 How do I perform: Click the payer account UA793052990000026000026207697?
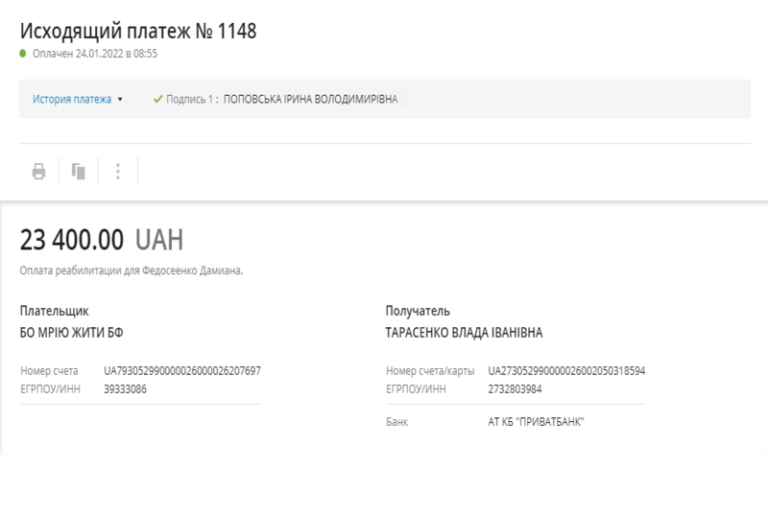[182, 371]
